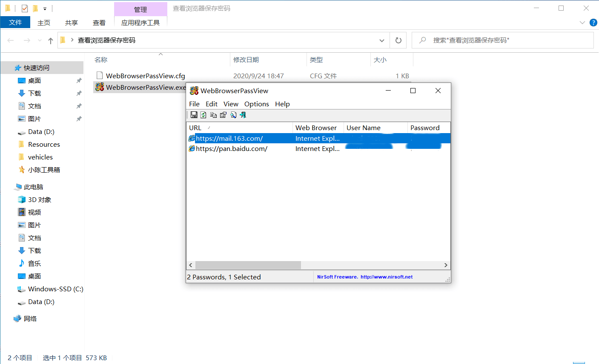Sort by the URL column header
The width and height of the screenshot is (599, 364).
click(240, 128)
